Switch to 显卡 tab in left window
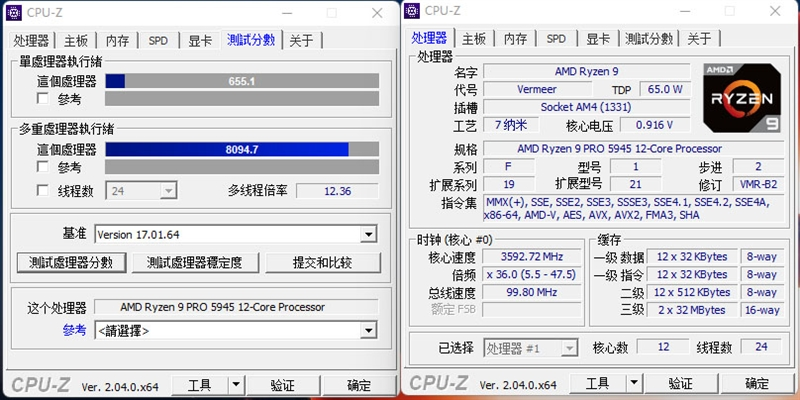Screen dimensions: 800x400 pos(200,41)
